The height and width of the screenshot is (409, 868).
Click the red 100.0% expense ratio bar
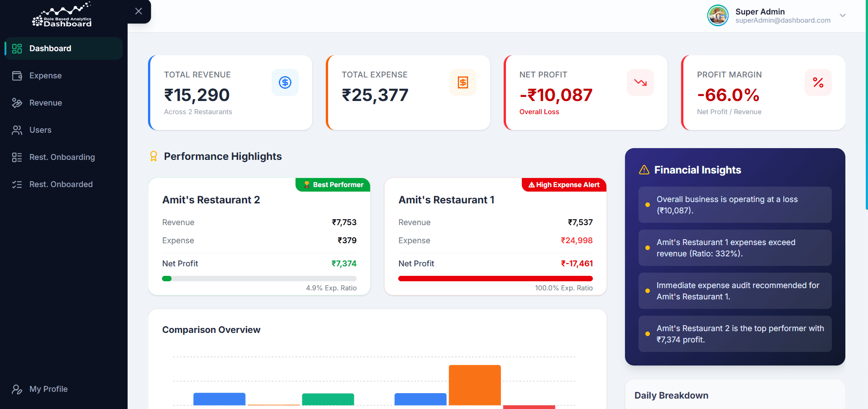496,279
